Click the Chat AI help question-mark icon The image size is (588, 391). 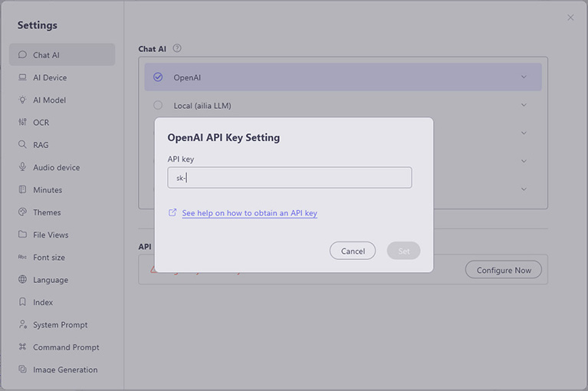pyautogui.click(x=177, y=48)
